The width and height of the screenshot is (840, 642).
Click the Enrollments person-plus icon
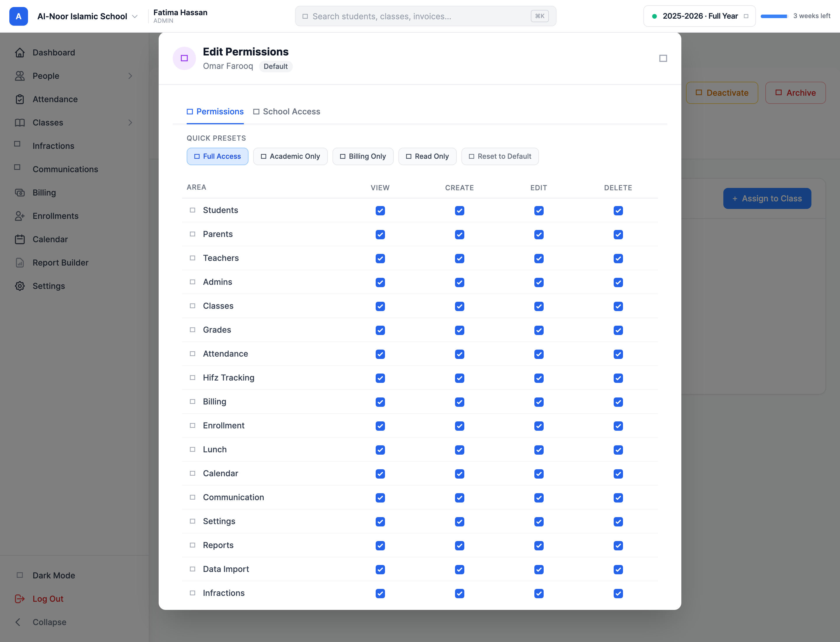tap(20, 216)
